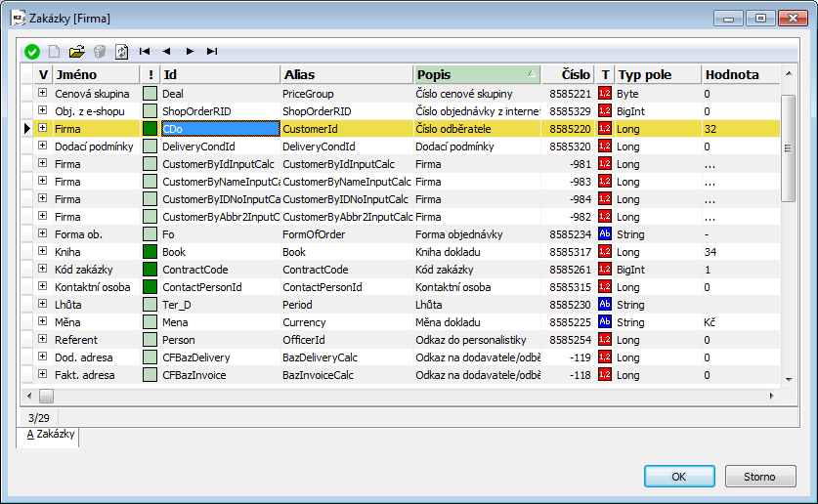Click the numeric type icon in Referent row

(605, 340)
